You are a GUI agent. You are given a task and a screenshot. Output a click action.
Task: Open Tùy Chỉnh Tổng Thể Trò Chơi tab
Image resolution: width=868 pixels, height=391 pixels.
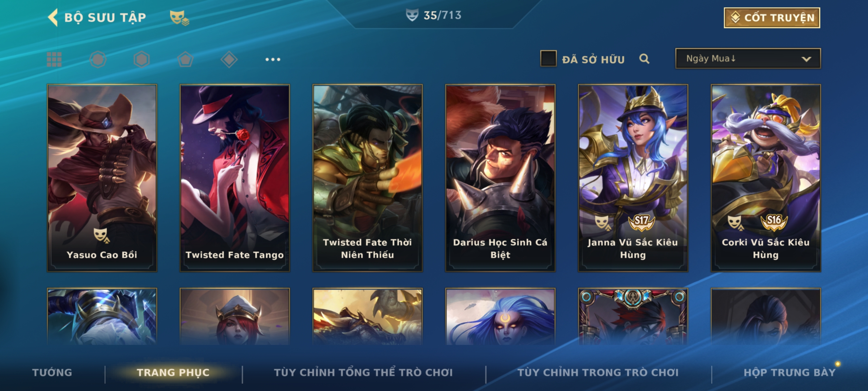point(363,373)
